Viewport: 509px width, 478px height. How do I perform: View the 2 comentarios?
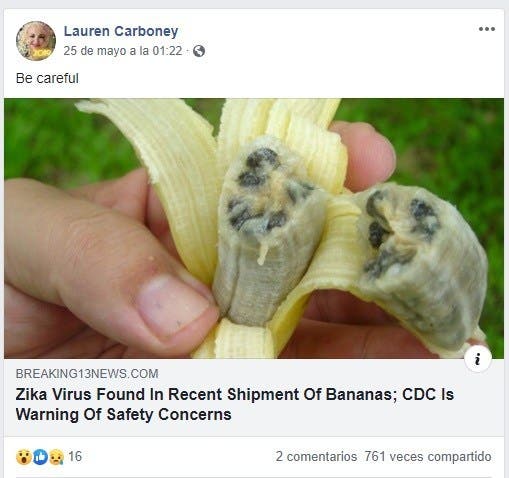[316, 456]
